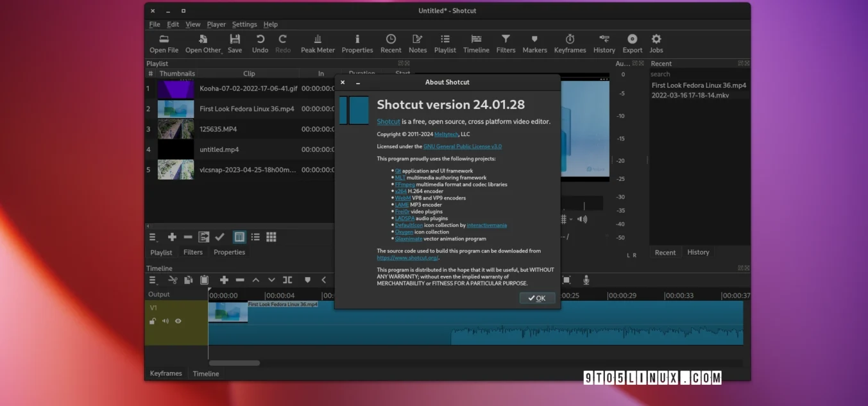Viewport: 868px width, 406px height.
Task: Open the Settings menu
Action: (x=244, y=24)
